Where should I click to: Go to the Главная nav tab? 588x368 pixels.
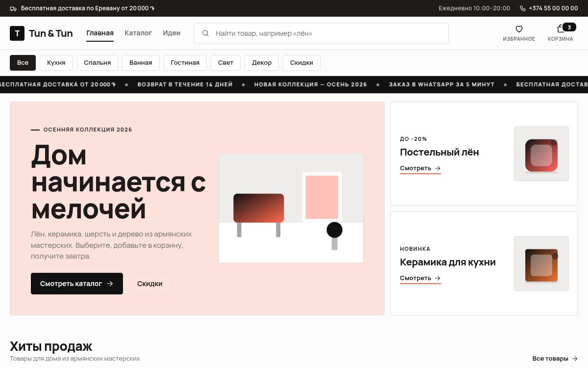pyautogui.click(x=100, y=33)
